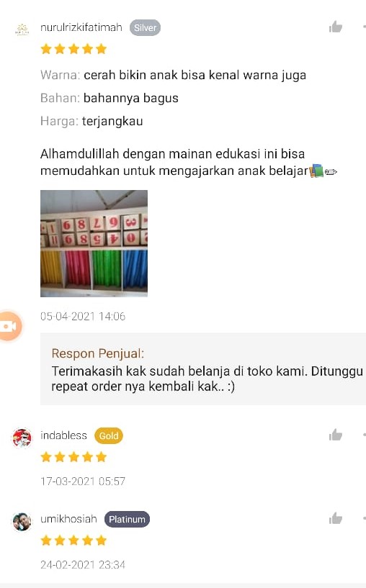Screen dimensions: 366x588
Task: Tap the five-star rating of nurulrizkifatimah
Action: click(x=73, y=49)
